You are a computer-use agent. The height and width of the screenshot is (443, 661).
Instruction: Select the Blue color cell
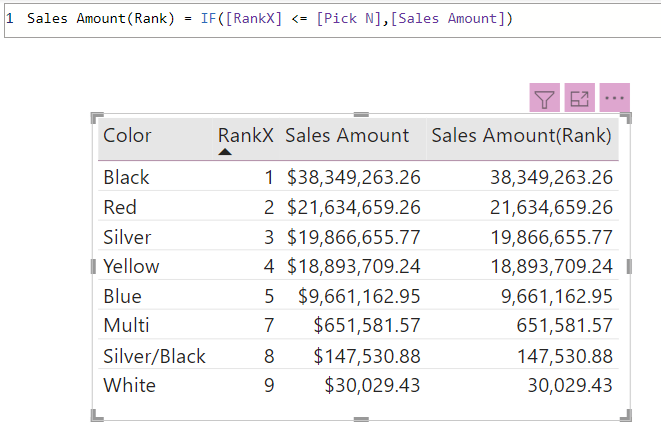point(122,297)
